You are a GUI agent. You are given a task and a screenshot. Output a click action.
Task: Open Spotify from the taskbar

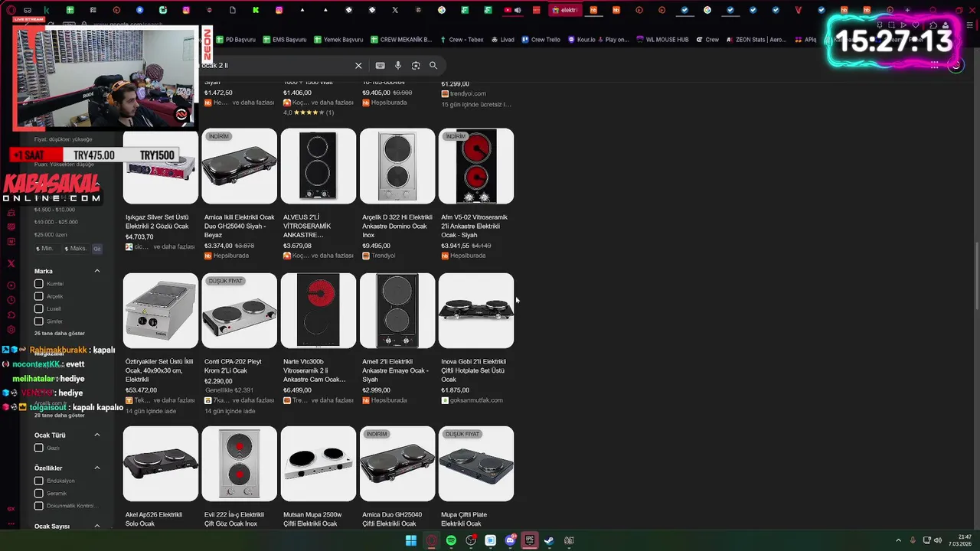pos(451,540)
